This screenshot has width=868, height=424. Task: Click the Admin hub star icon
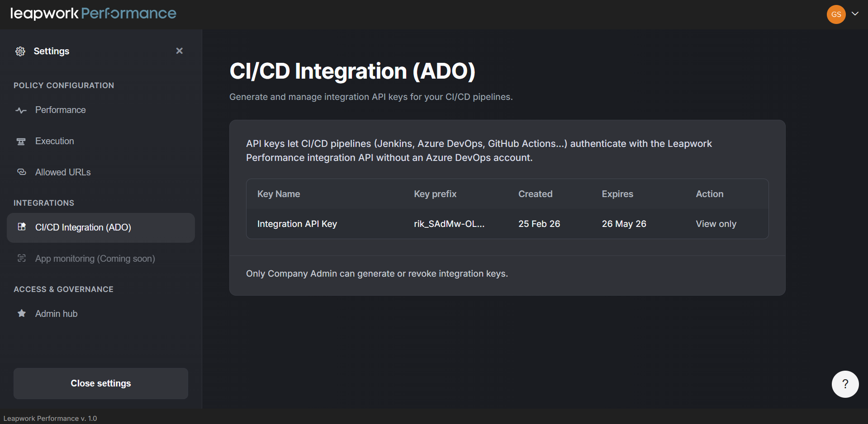(21, 313)
